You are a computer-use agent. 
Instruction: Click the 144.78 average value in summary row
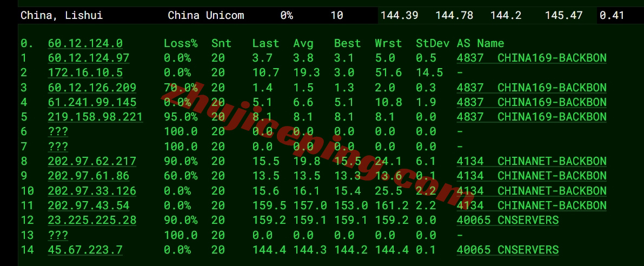point(454,16)
